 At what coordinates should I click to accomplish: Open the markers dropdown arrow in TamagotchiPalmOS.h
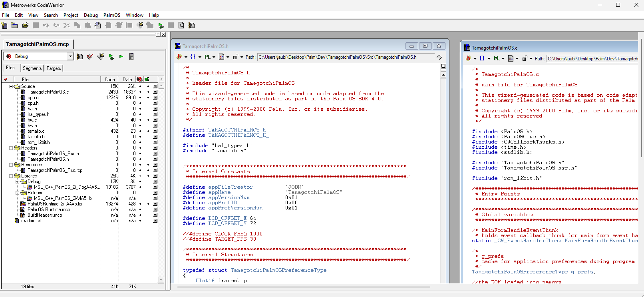[x=214, y=57]
